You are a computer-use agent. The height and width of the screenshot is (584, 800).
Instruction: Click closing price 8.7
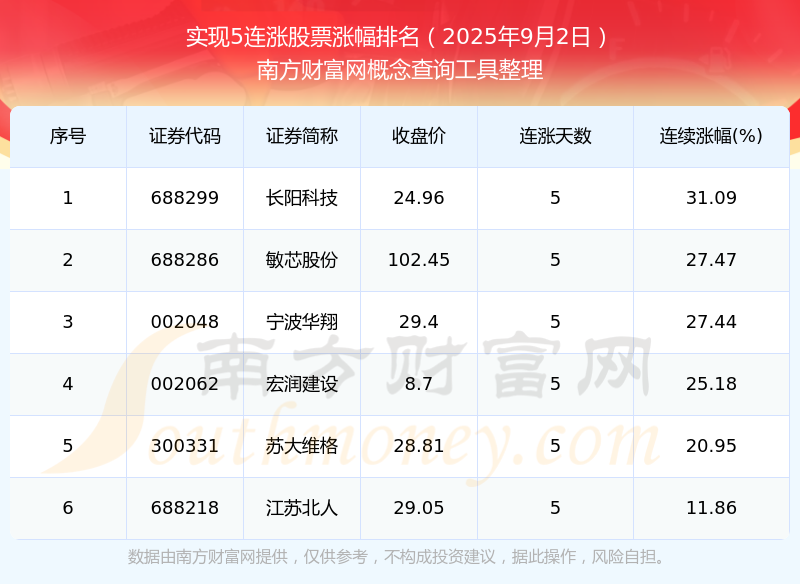coord(419,384)
